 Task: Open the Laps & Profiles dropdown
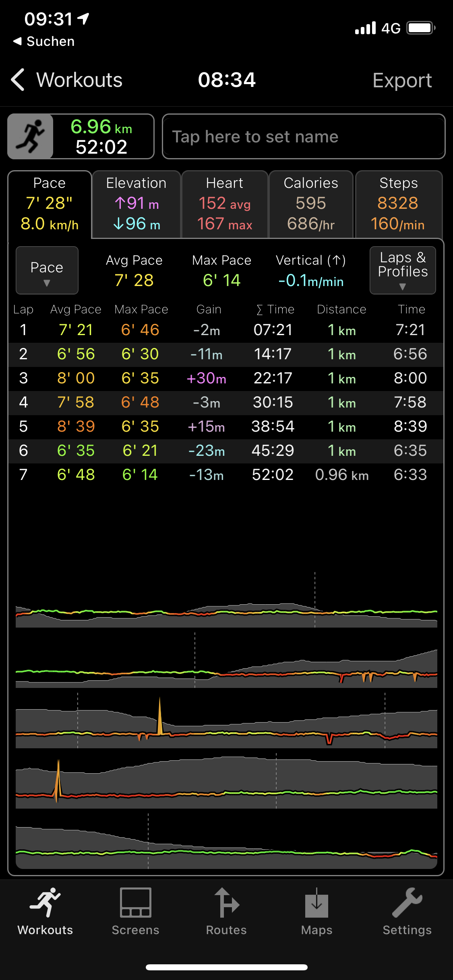pos(402,270)
